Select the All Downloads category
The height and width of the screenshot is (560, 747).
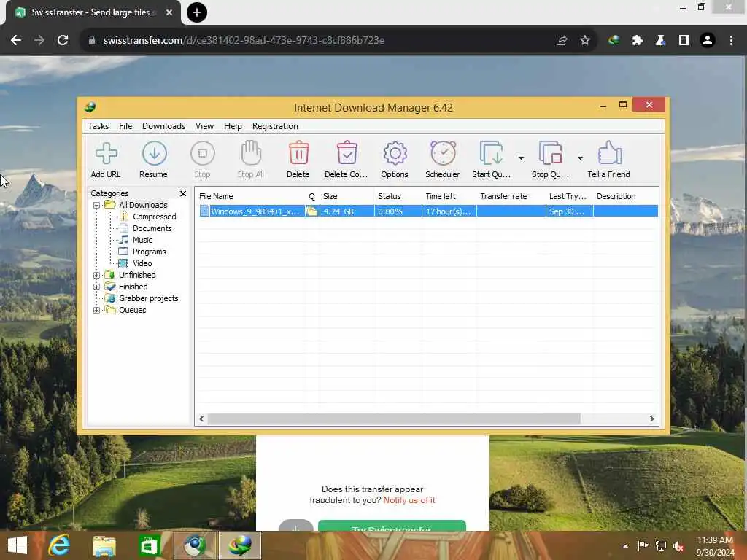pyautogui.click(x=143, y=205)
